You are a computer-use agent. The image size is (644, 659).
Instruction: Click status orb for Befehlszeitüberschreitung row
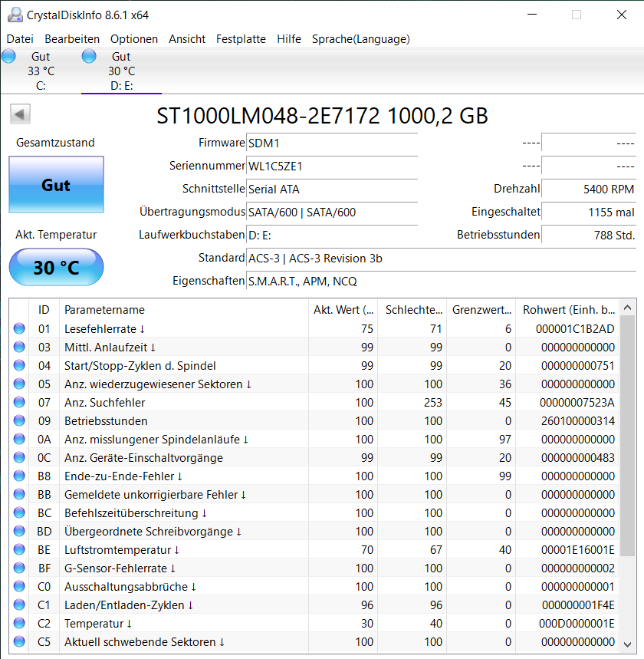[x=19, y=512]
